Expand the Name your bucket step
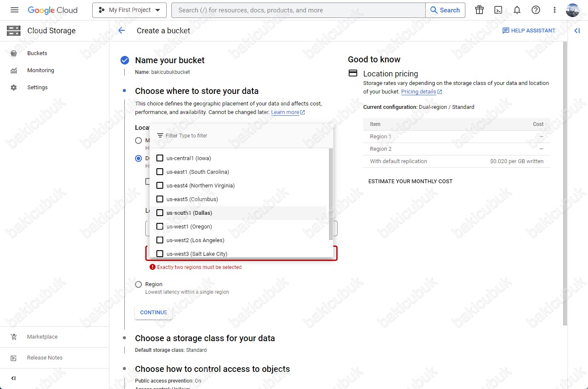588x389 pixels. point(170,60)
